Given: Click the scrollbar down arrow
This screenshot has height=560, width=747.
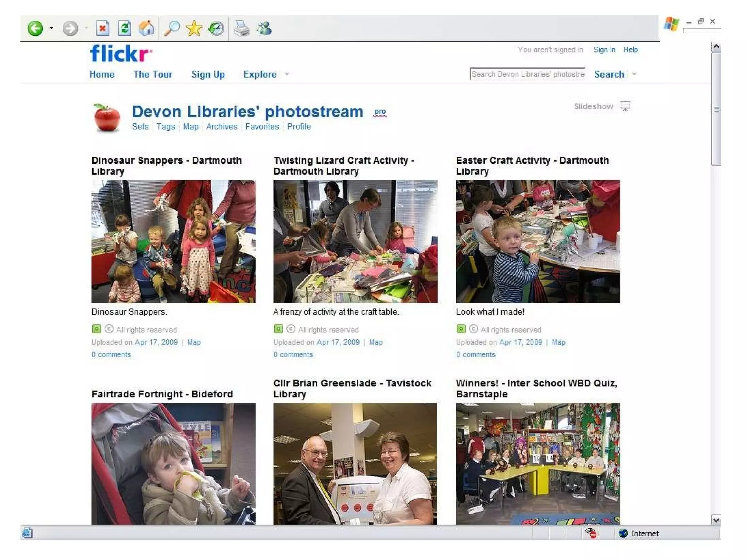Looking at the screenshot, I should coord(716,520).
